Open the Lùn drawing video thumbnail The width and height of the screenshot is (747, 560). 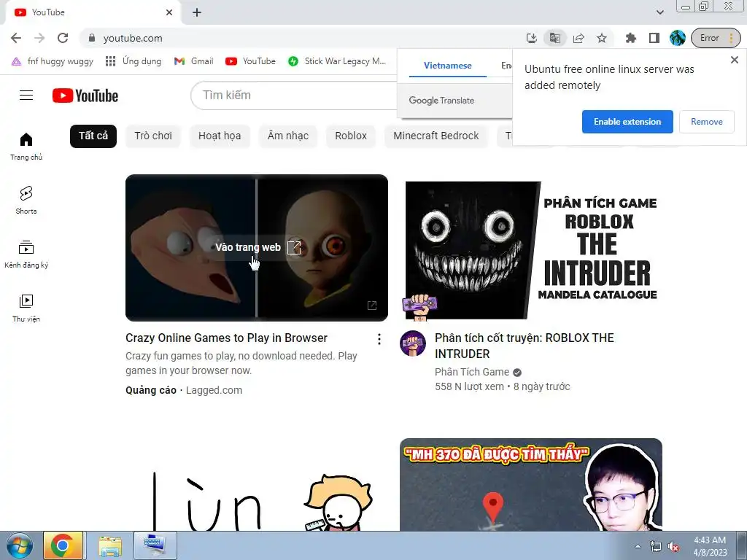point(257,485)
